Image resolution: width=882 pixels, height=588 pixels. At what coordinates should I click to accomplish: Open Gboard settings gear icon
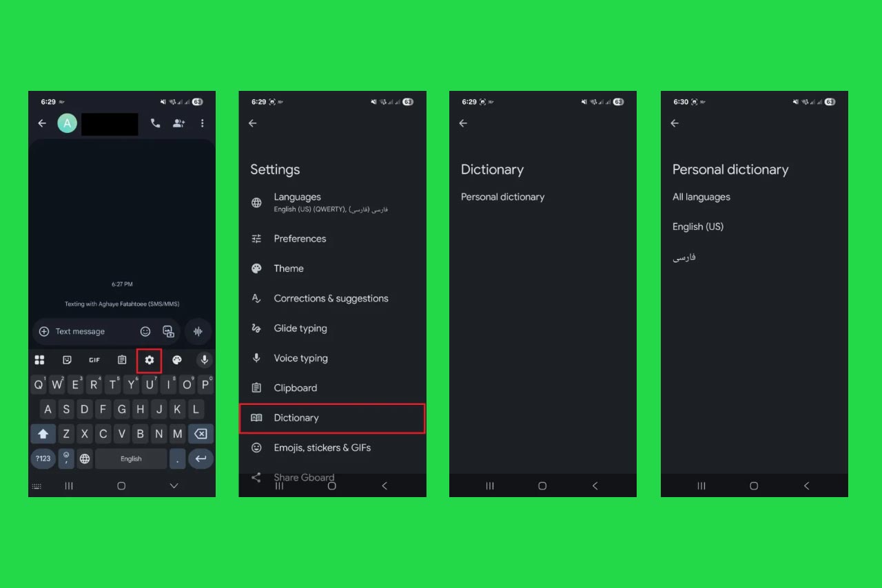149,360
